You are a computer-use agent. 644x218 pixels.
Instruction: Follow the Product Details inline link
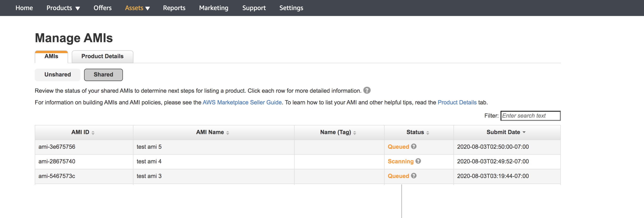(x=457, y=102)
